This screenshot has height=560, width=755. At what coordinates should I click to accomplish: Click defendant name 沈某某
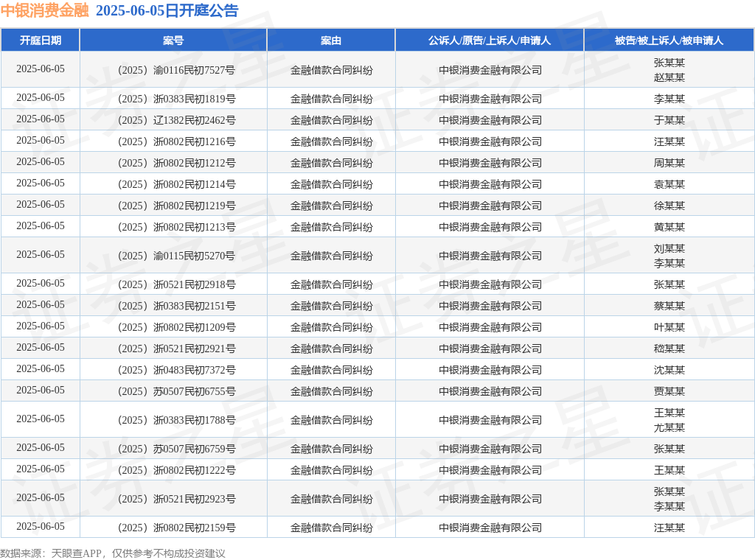point(669,370)
